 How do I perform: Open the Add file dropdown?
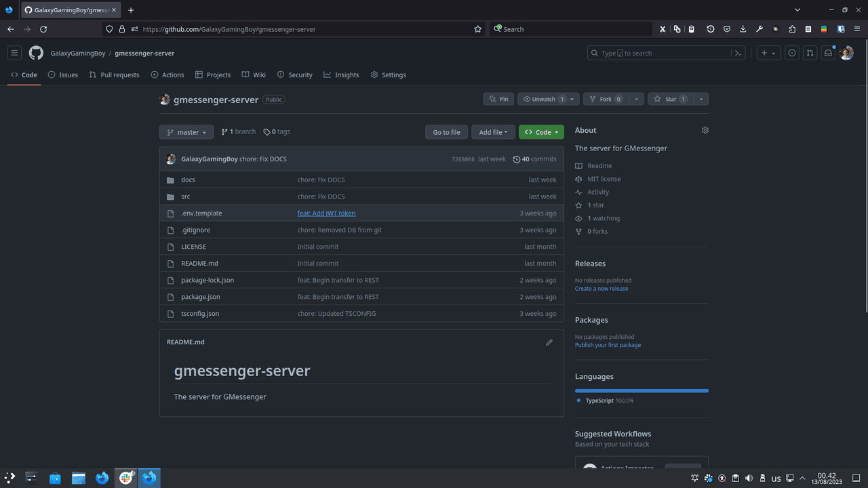(x=493, y=132)
